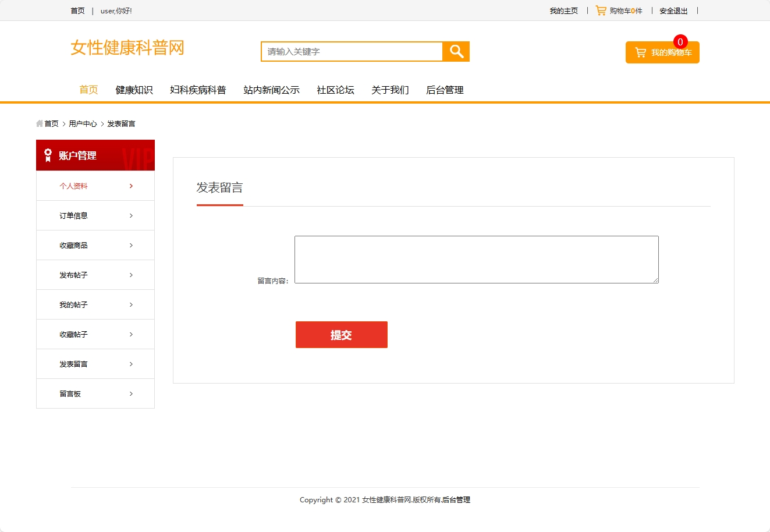
Task: Click the home icon in the breadcrumb
Action: point(38,123)
